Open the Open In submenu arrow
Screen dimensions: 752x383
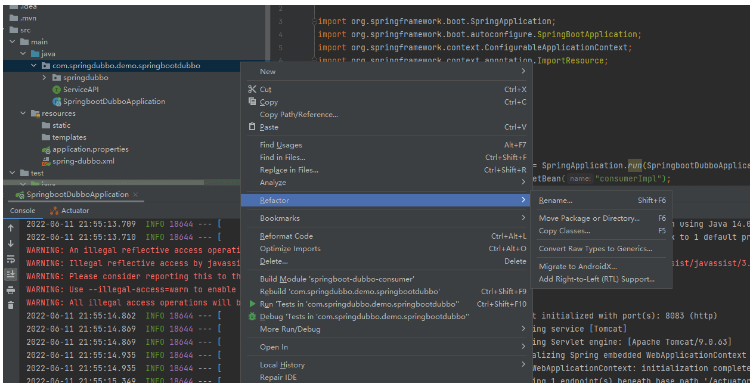click(523, 347)
